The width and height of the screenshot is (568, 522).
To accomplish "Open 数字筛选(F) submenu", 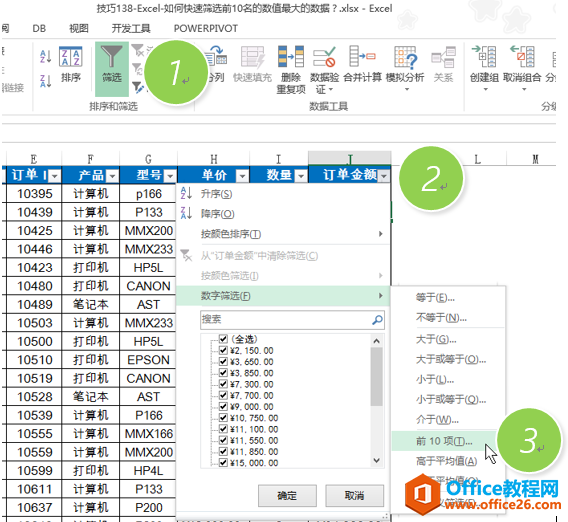I will (283, 296).
